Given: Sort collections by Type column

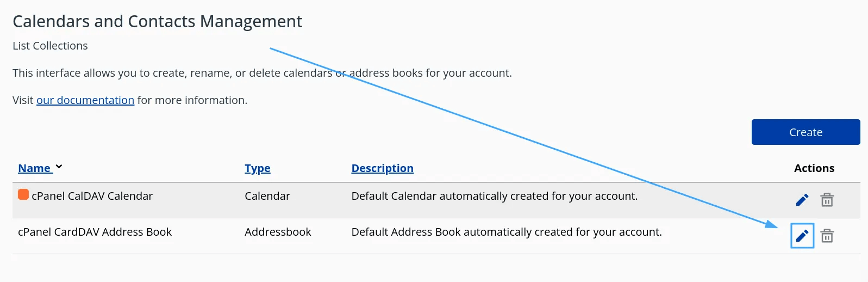Looking at the screenshot, I should 257,168.
